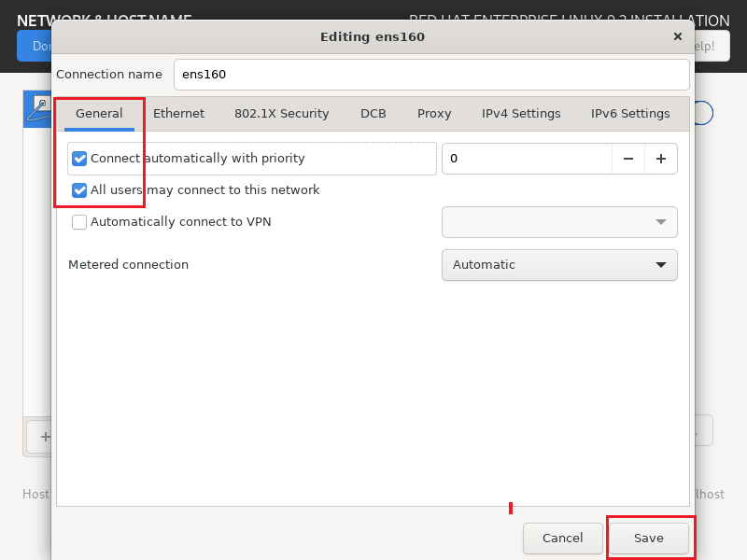Screen dimensions: 747x560
Task: Click the Cancel button
Action: click(563, 539)
